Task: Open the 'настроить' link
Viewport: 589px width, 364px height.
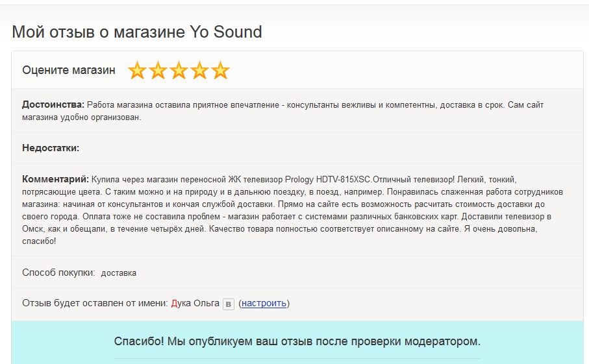Action: click(264, 303)
